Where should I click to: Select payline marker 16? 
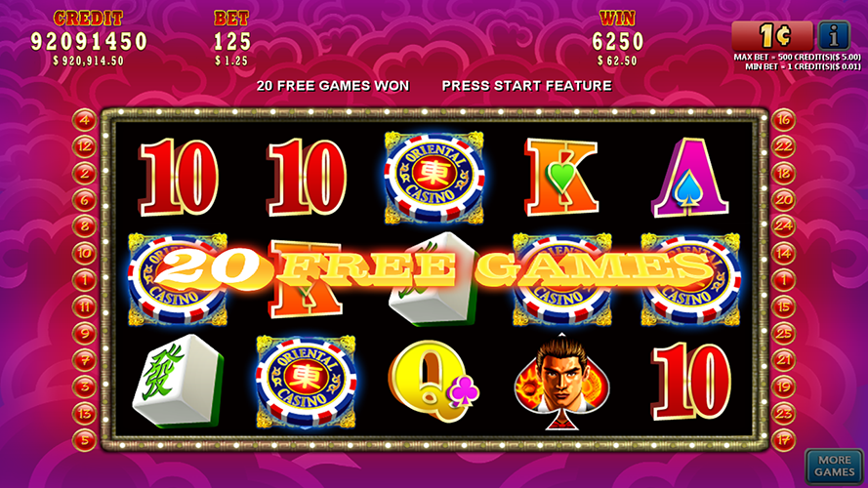pyautogui.click(x=784, y=120)
